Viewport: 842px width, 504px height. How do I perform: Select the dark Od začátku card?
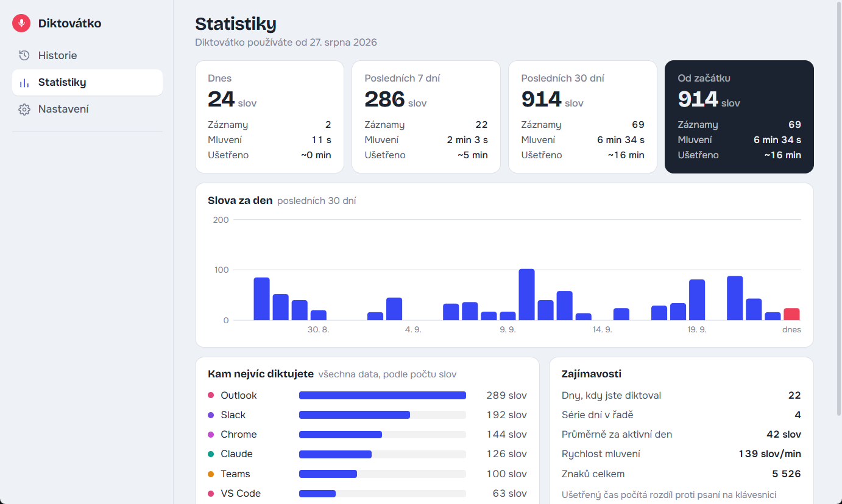[739, 117]
